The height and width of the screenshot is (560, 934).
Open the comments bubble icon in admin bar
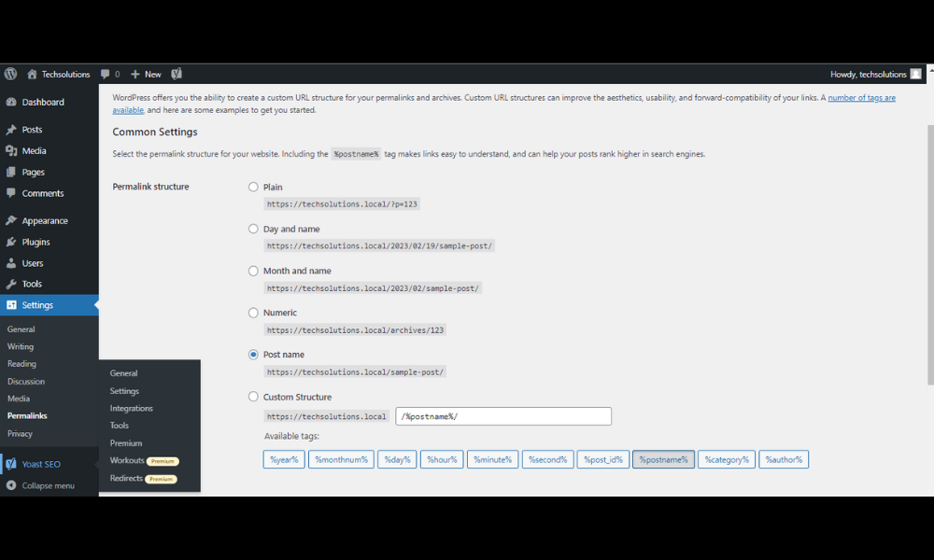coord(105,75)
